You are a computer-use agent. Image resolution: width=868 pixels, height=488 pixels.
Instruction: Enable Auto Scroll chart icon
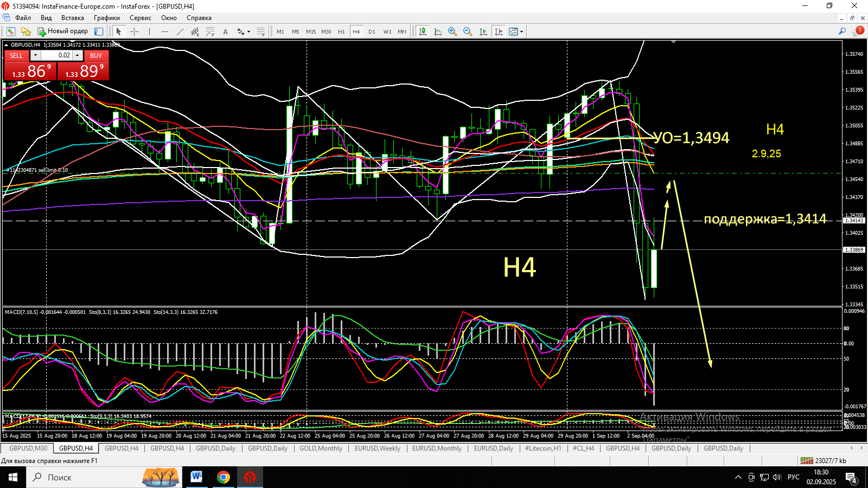coord(483,31)
